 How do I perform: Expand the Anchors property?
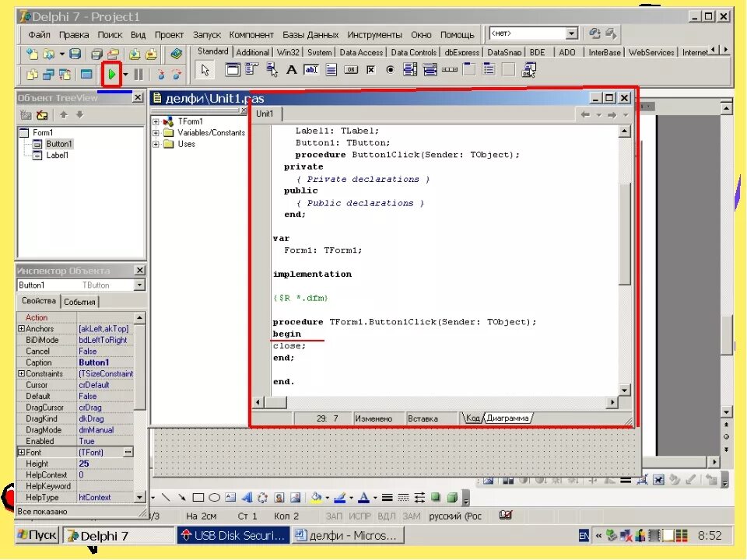[22, 328]
